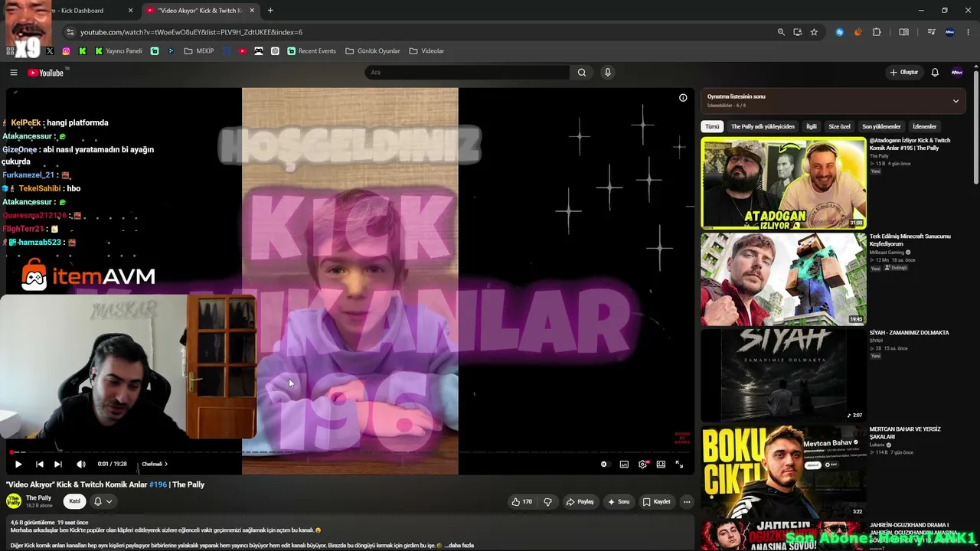Viewport: 980px width, 551px height.
Task: Open the Shazam extension icon
Action: 840,32
